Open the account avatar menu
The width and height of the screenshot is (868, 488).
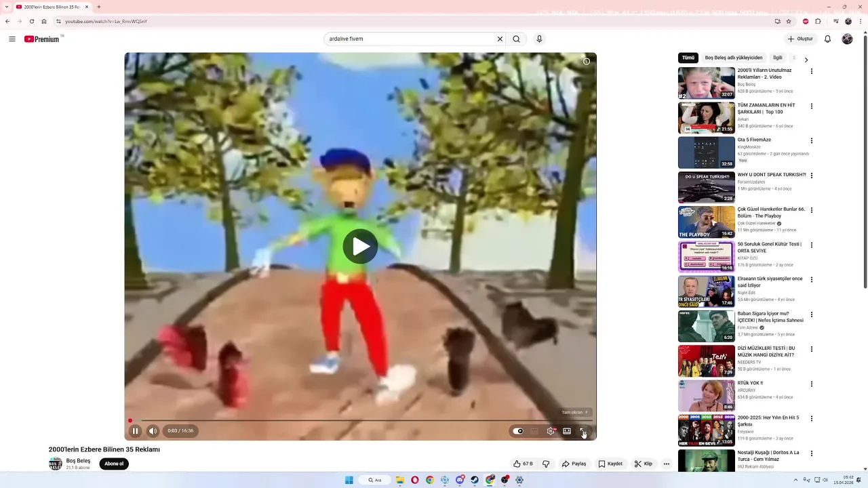click(x=847, y=39)
